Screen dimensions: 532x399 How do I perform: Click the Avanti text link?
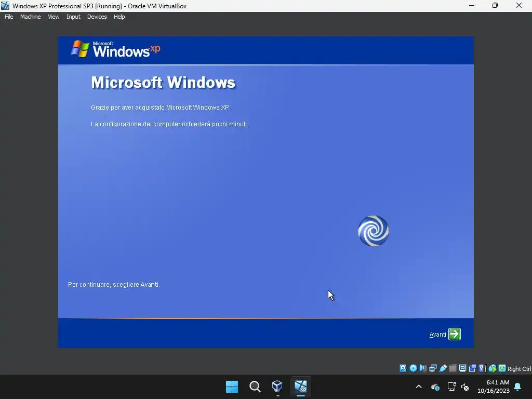tap(437, 335)
